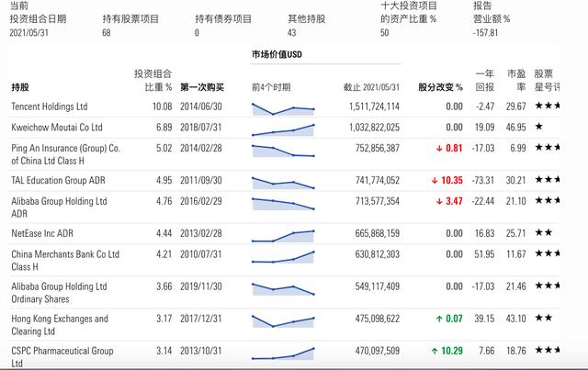Click the 前4个时期 sub-header
Viewport: 588px width, 370px height.
click(271, 87)
